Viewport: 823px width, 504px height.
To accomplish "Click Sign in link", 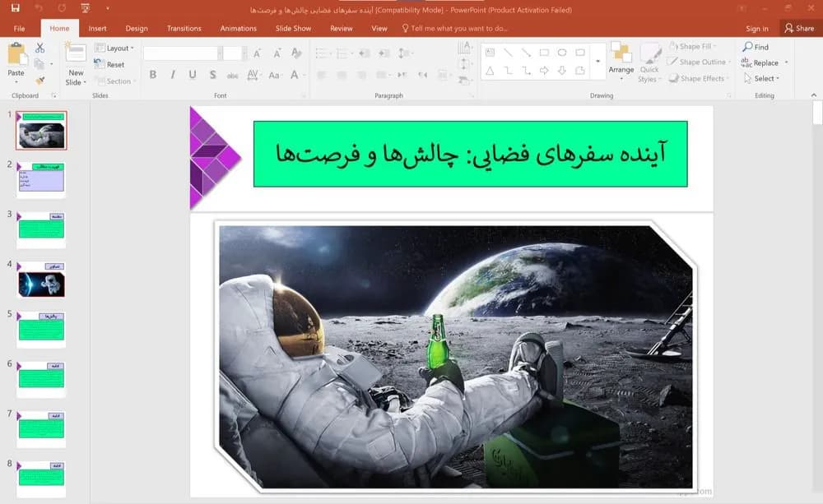I will pos(757,28).
